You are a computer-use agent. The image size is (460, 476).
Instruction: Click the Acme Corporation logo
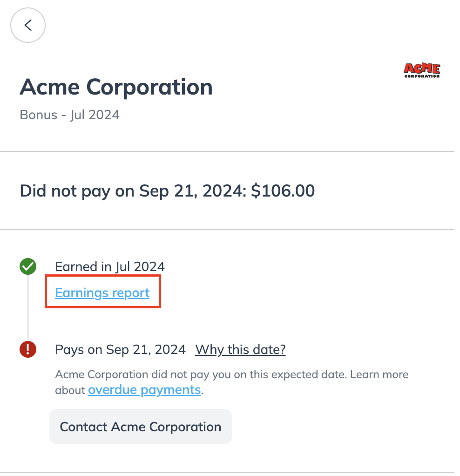pos(421,70)
